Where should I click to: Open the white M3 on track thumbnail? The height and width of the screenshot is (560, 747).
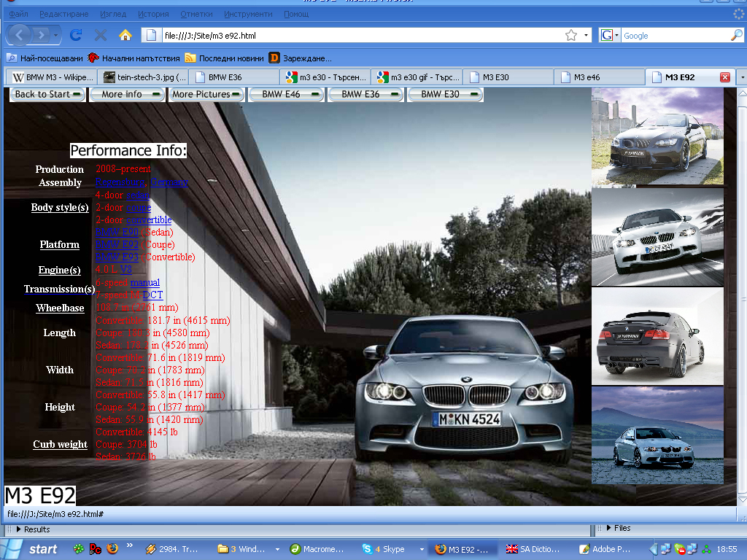coord(657,237)
